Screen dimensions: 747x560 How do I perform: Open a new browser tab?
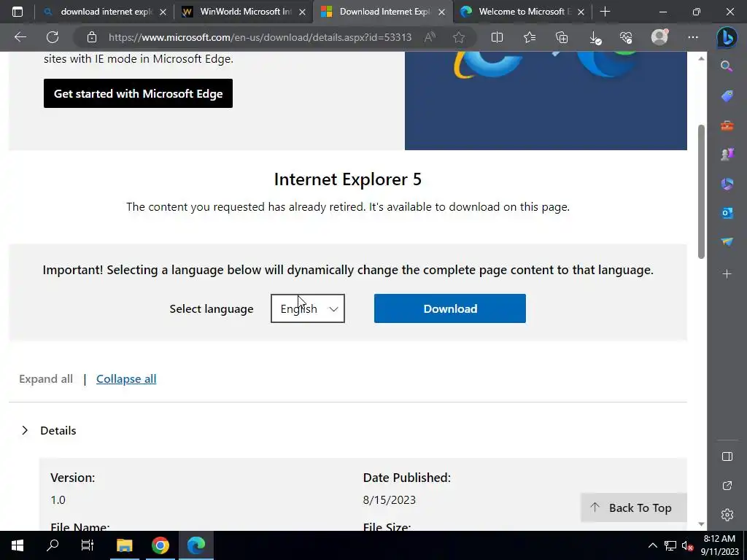605,12
